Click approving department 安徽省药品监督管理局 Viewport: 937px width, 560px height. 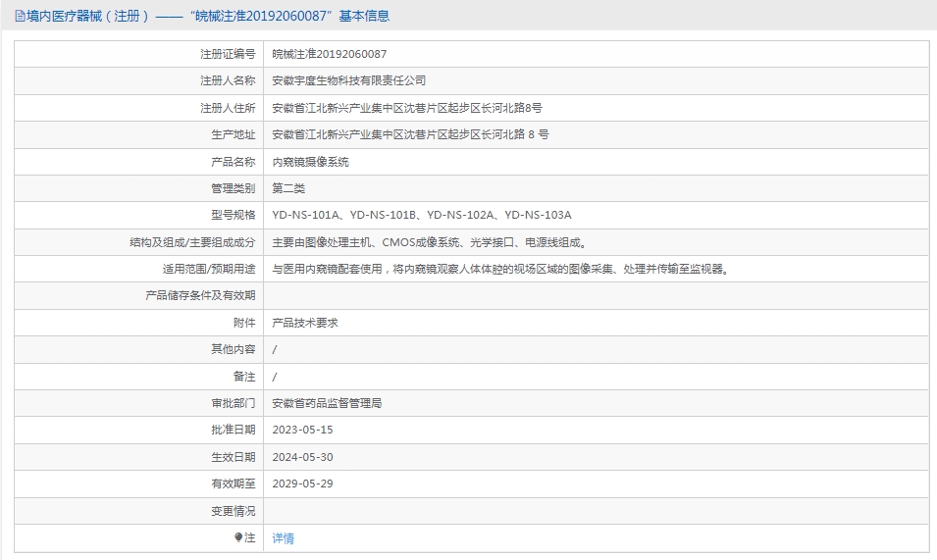[327, 404]
